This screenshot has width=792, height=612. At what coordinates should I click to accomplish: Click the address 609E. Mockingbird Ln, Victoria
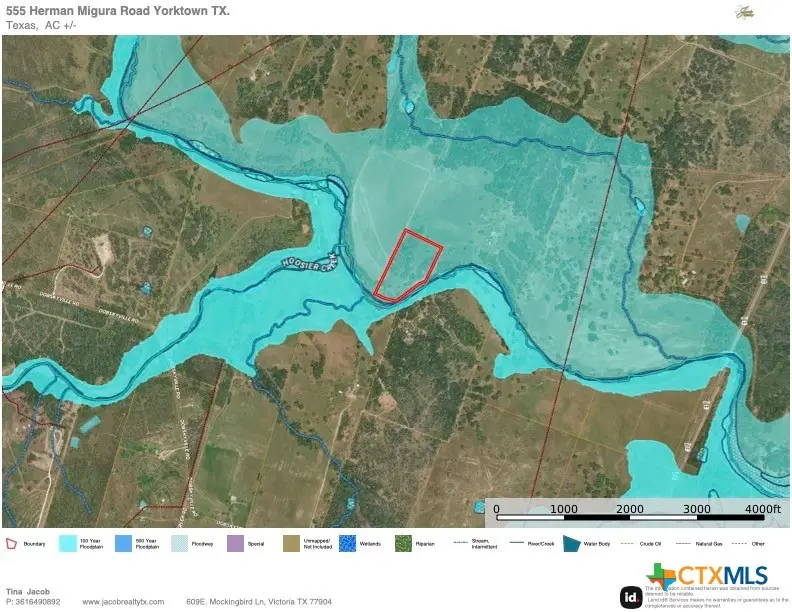click(259, 602)
